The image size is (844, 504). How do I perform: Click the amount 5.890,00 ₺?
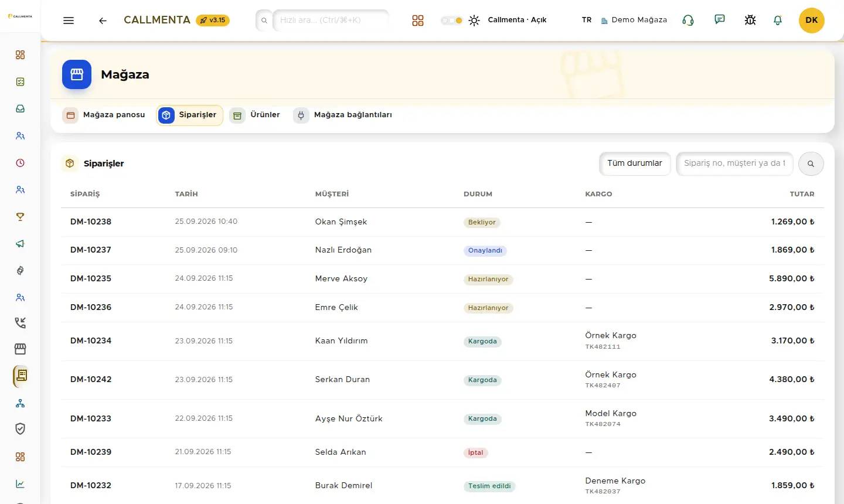tap(792, 279)
